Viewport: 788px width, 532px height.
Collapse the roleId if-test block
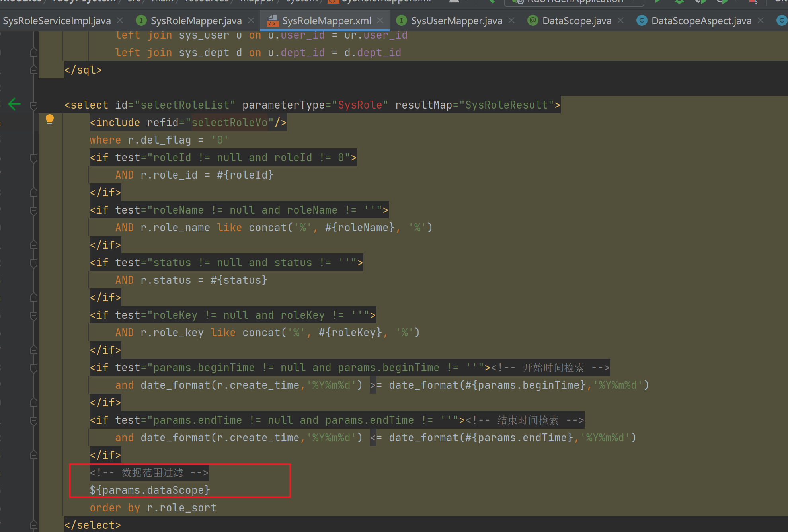[x=34, y=158]
